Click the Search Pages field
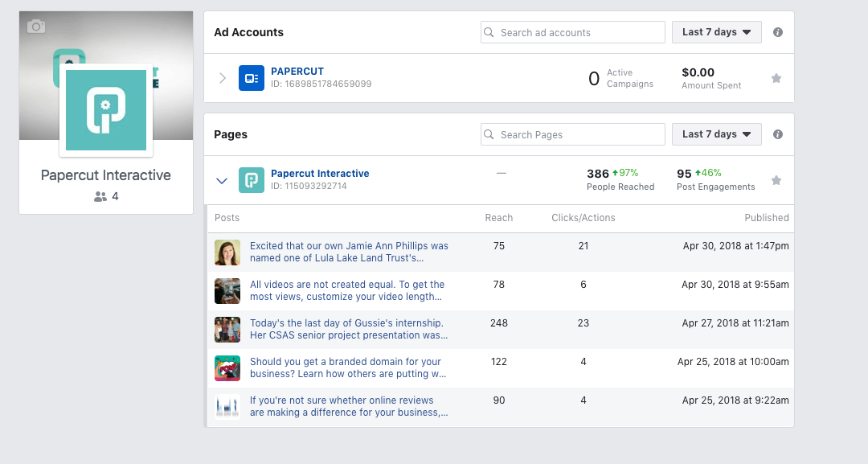868x464 pixels. click(x=573, y=134)
